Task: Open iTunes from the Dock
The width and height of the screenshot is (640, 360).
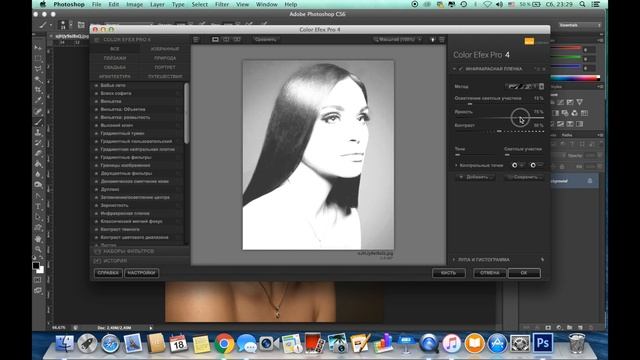Action: point(451,344)
